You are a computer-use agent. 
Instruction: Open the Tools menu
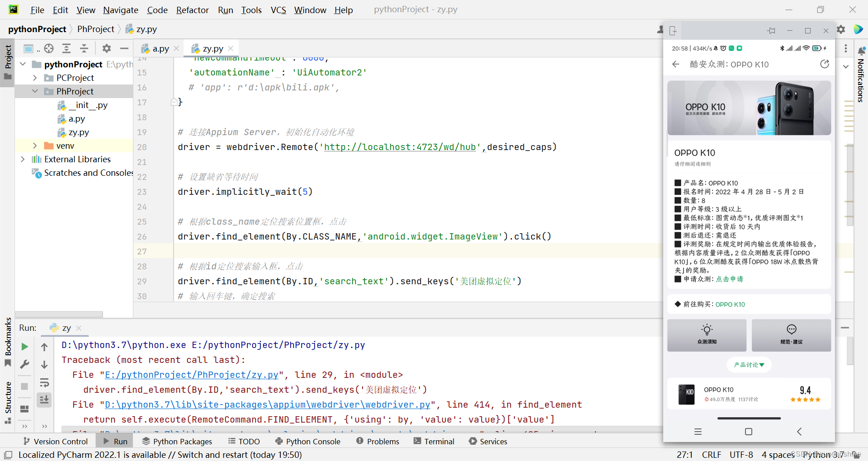[251, 10]
